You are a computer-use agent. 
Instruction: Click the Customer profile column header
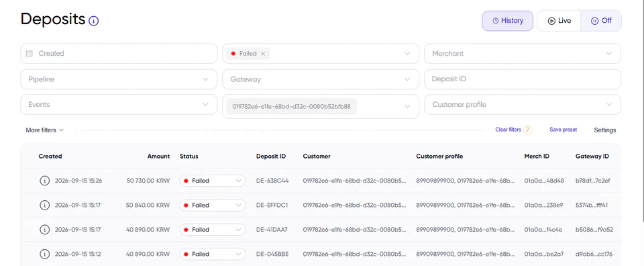439,157
